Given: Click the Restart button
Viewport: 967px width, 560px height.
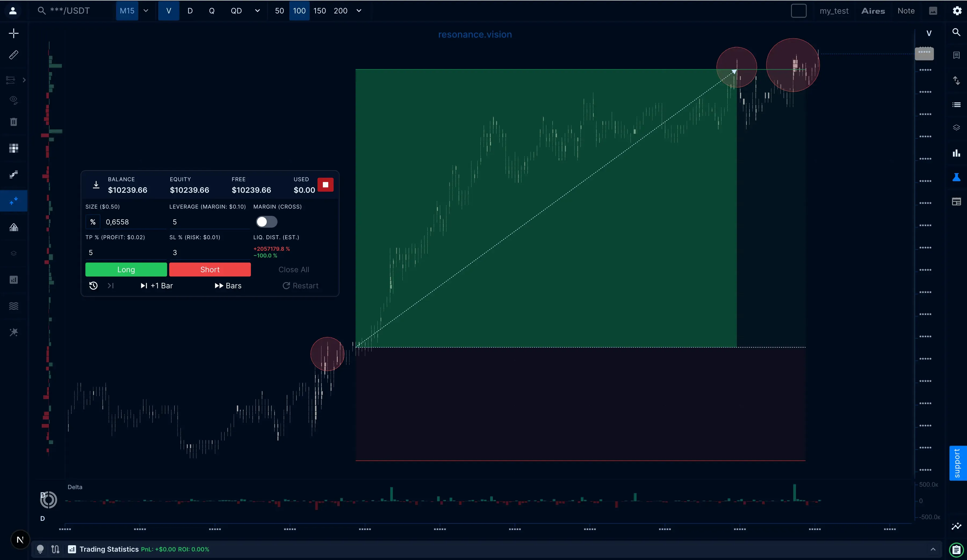Looking at the screenshot, I should 301,286.
